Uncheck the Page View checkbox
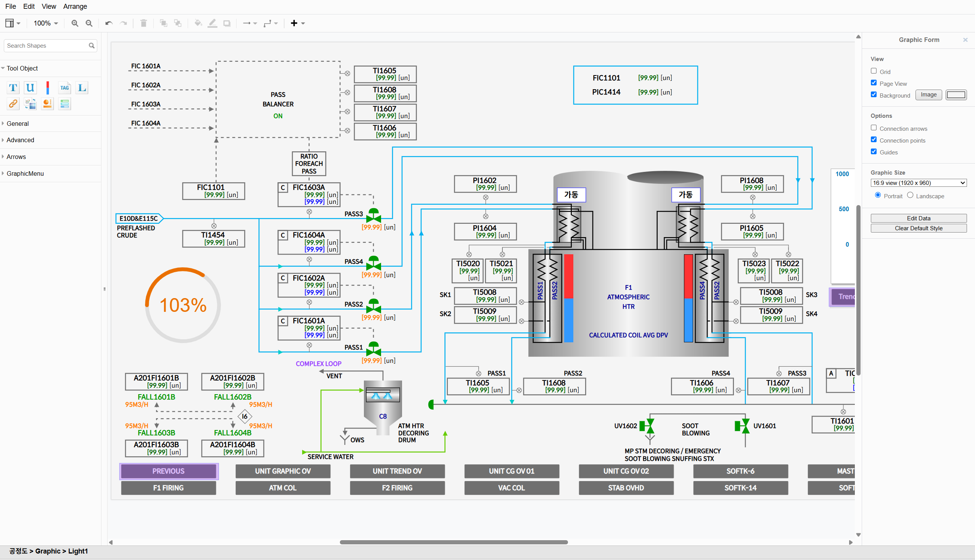 click(874, 83)
